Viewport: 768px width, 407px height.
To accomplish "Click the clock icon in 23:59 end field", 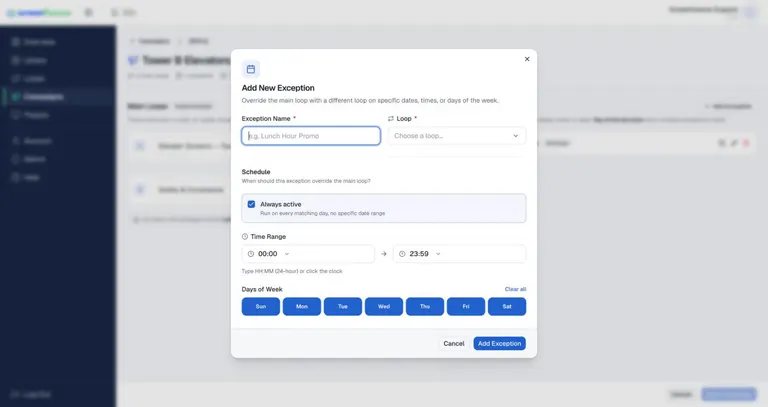I will (x=402, y=254).
